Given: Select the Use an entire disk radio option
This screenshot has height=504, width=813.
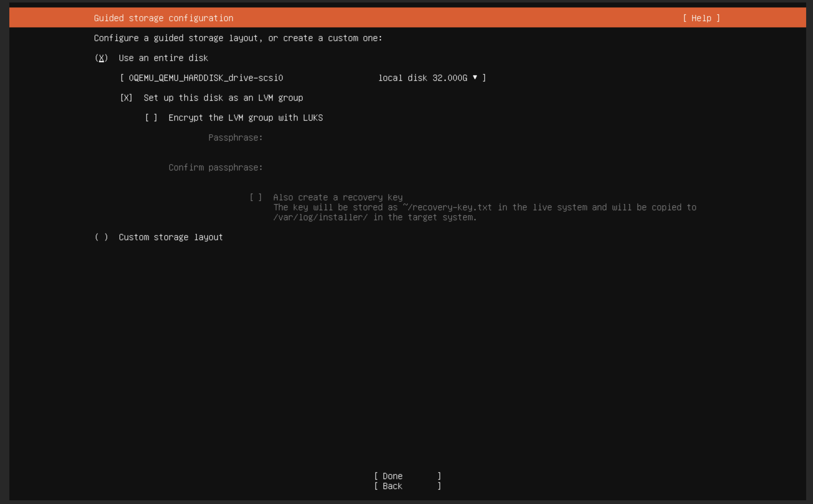Looking at the screenshot, I should (x=101, y=58).
